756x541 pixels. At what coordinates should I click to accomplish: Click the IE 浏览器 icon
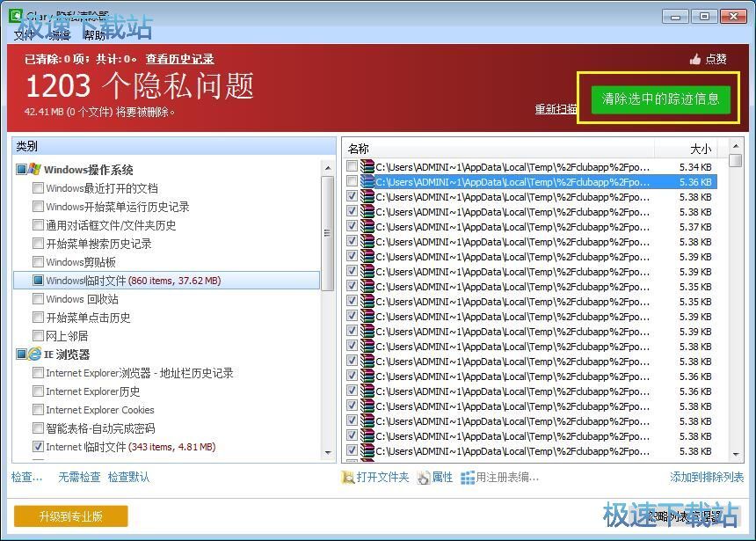pos(34,355)
